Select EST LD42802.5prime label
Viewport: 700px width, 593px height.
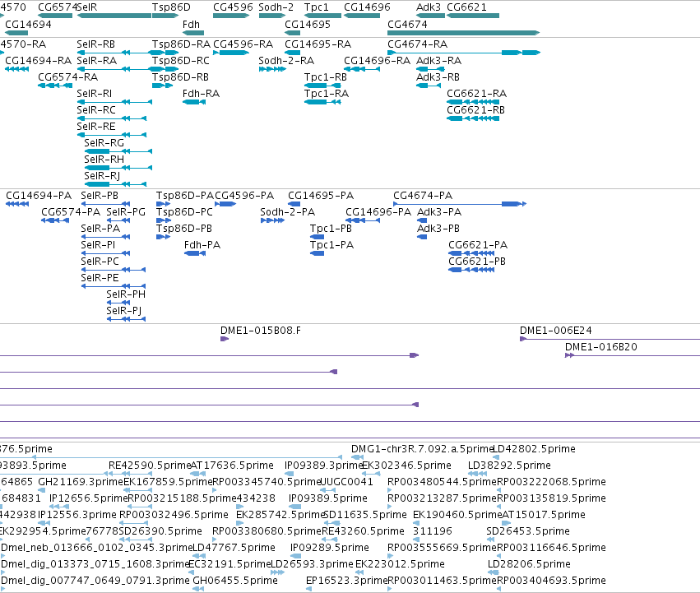(534, 449)
